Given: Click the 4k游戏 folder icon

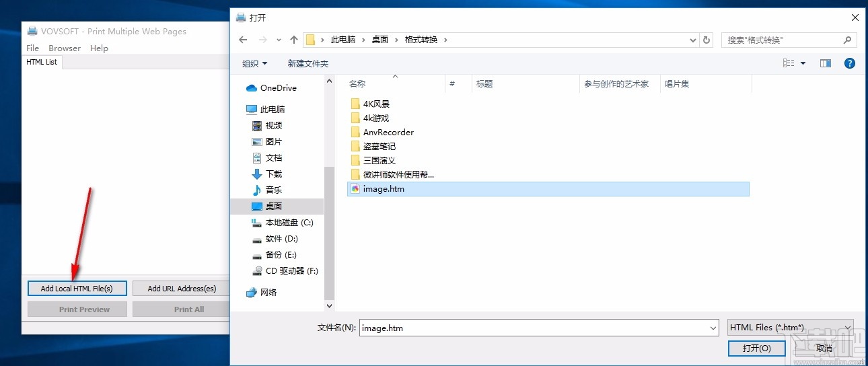Looking at the screenshot, I should point(355,118).
